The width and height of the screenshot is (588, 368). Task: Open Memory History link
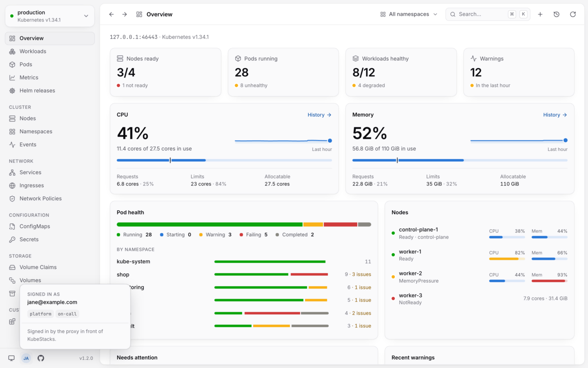click(555, 115)
